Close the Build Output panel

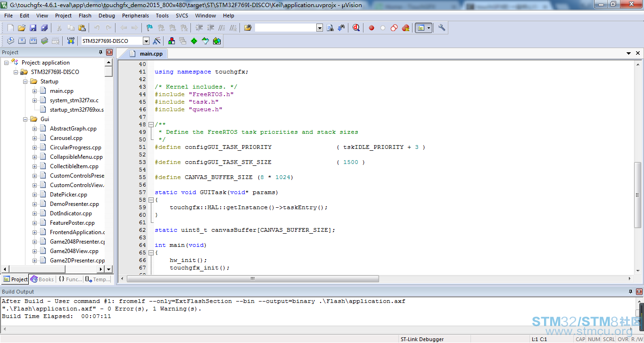pos(639,292)
